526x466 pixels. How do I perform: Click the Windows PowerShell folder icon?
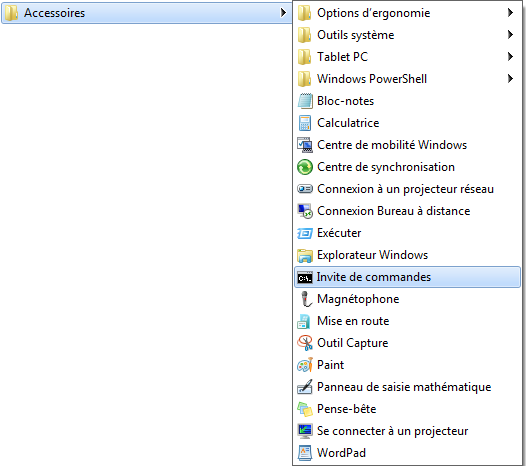coord(305,79)
